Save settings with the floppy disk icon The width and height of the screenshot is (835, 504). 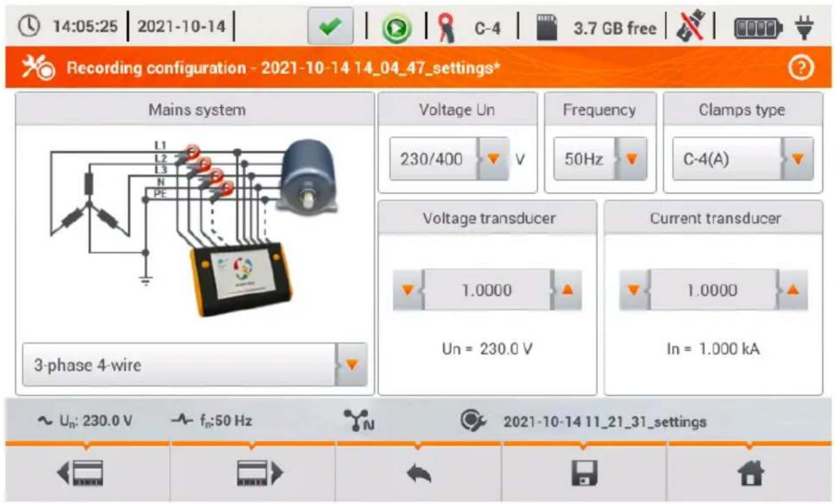coord(583,474)
